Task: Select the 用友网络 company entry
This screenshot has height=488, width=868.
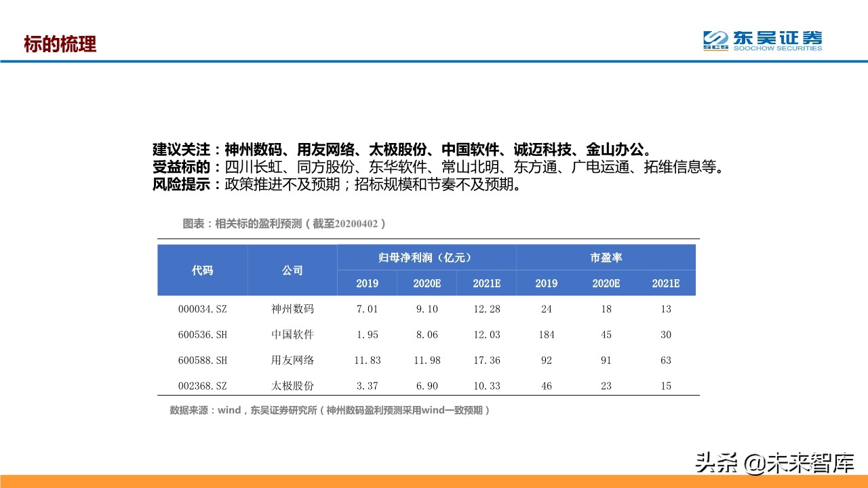Action: [x=292, y=360]
